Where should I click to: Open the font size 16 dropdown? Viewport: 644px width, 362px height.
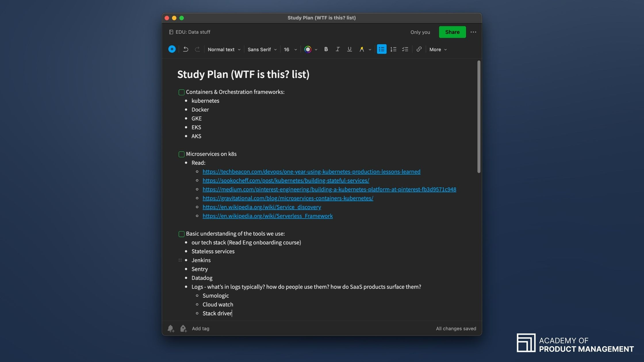pos(290,49)
